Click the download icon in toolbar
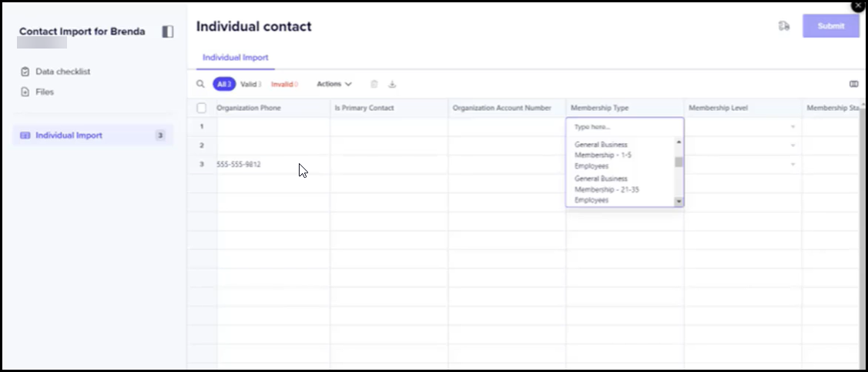This screenshot has width=868, height=372. pyautogui.click(x=392, y=84)
